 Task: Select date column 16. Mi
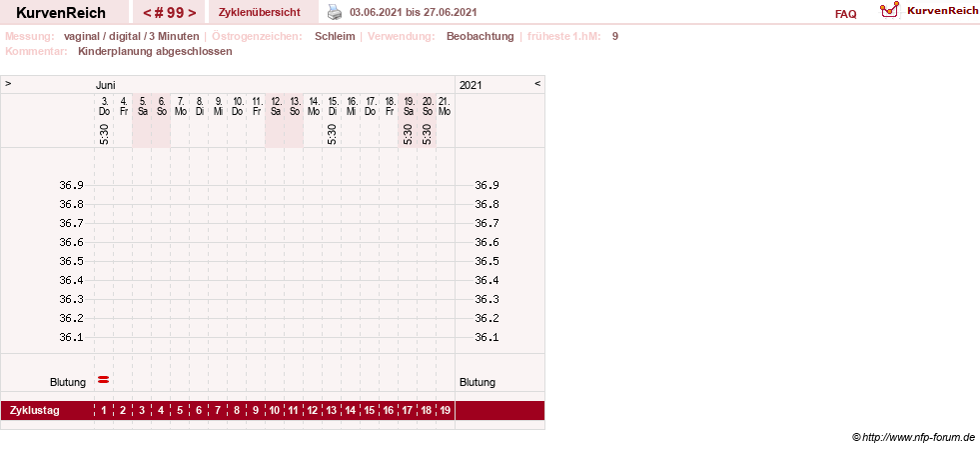click(x=352, y=106)
